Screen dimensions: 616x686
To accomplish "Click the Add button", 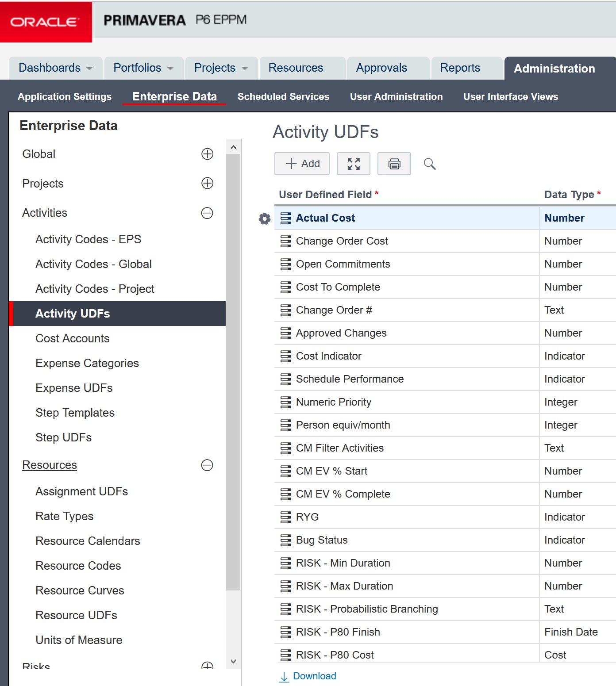I will [302, 164].
